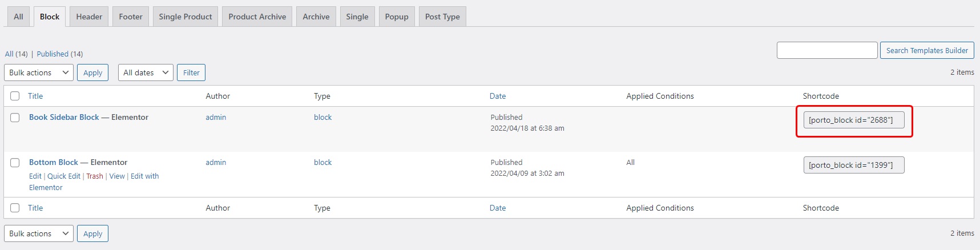Open the Book Sidebar Block title link
980x250 pixels.
click(x=64, y=117)
